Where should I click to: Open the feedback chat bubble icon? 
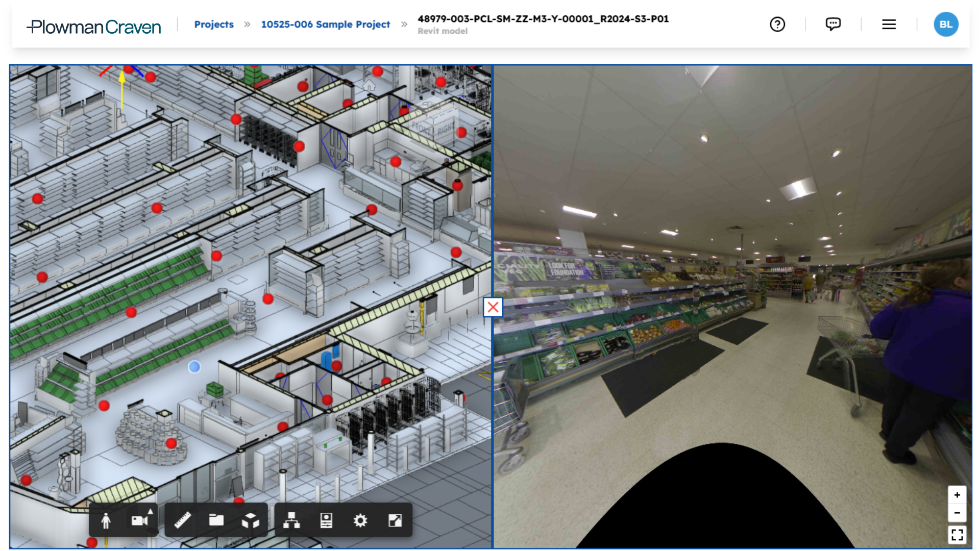833,24
